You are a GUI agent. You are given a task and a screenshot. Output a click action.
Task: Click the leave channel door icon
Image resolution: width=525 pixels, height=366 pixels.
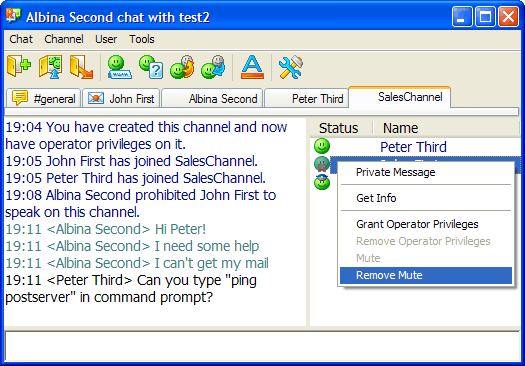click(81, 67)
